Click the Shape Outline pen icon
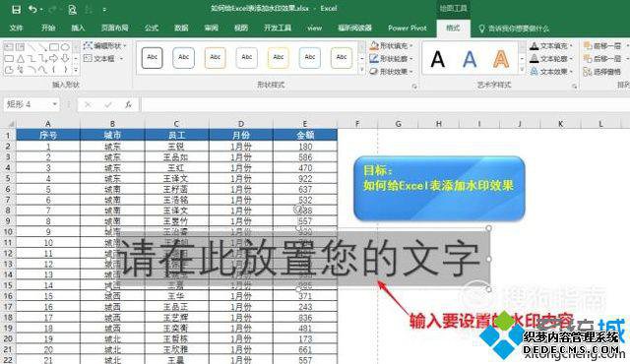 374,59
